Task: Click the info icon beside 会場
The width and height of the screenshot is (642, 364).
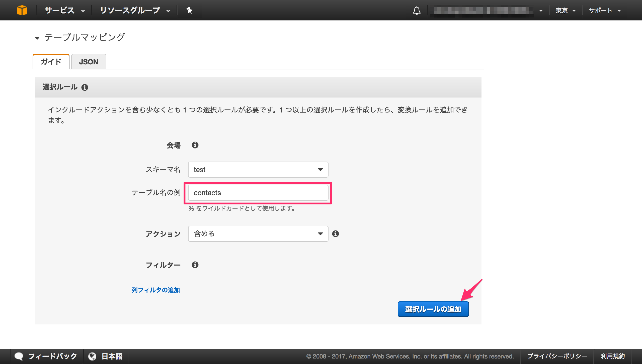Action: coord(195,145)
